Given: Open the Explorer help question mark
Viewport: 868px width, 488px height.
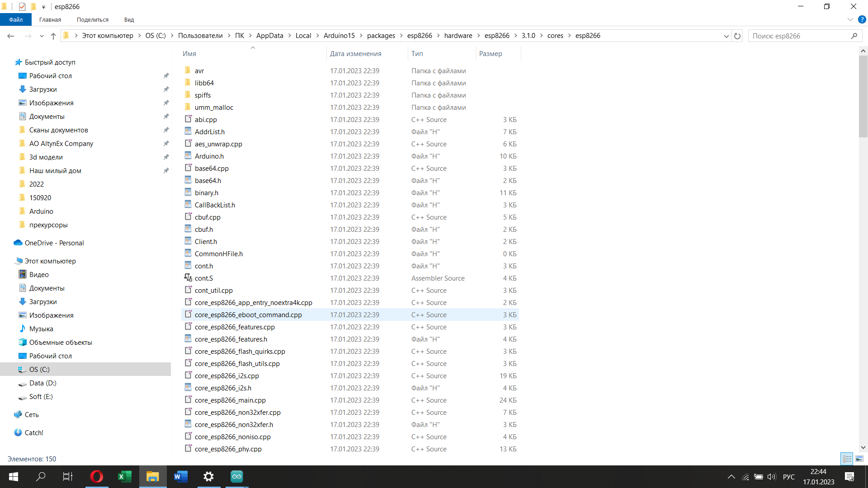Looking at the screenshot, I should click(x=862, y=19).
